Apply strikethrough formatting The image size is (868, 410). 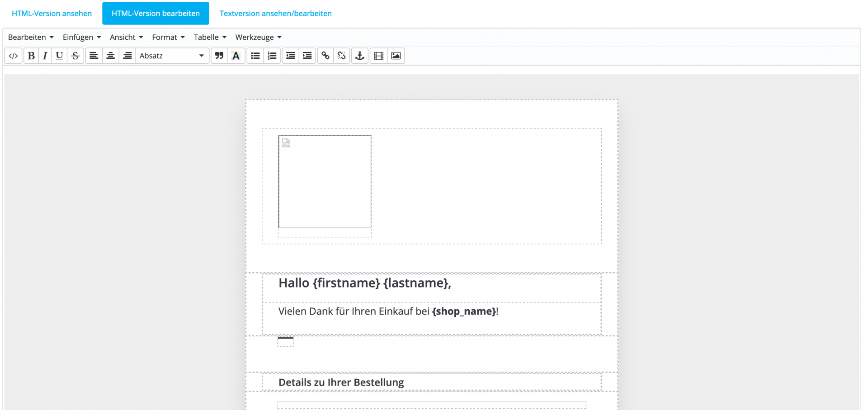point(75,56)
